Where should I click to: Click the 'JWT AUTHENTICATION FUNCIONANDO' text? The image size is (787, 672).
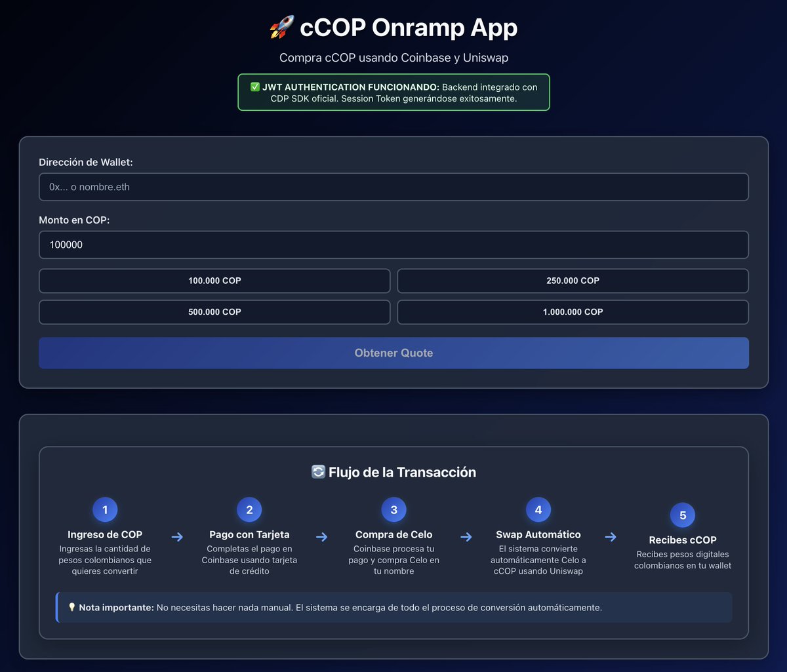(x=351, y=87)
